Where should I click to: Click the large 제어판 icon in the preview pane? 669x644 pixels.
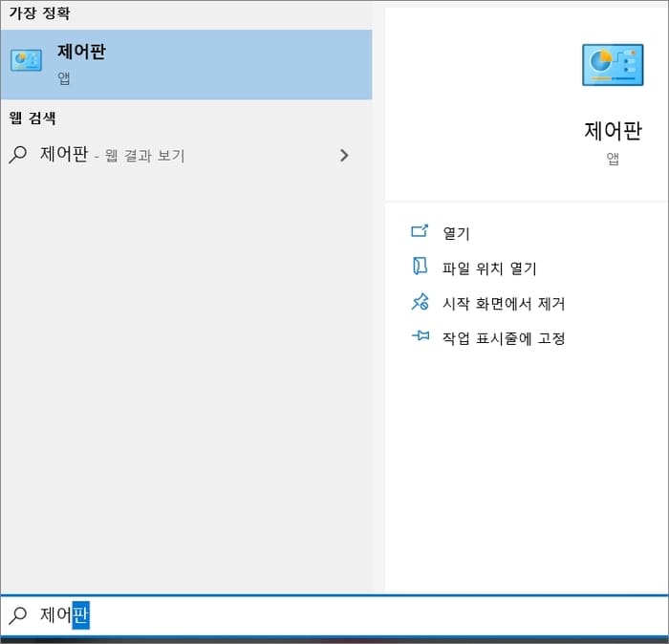coord(613,65)
